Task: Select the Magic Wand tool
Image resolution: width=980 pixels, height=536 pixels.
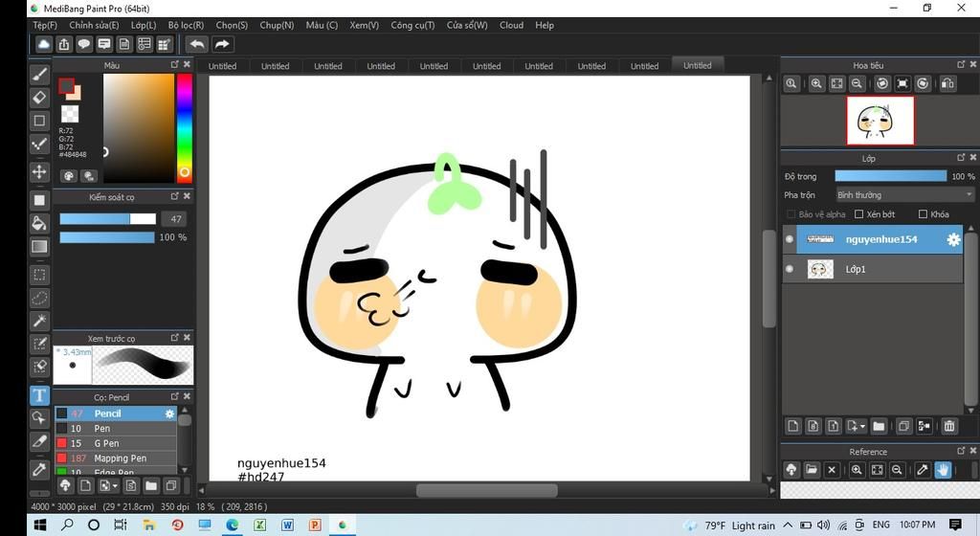Action: (x=39, y=321)
